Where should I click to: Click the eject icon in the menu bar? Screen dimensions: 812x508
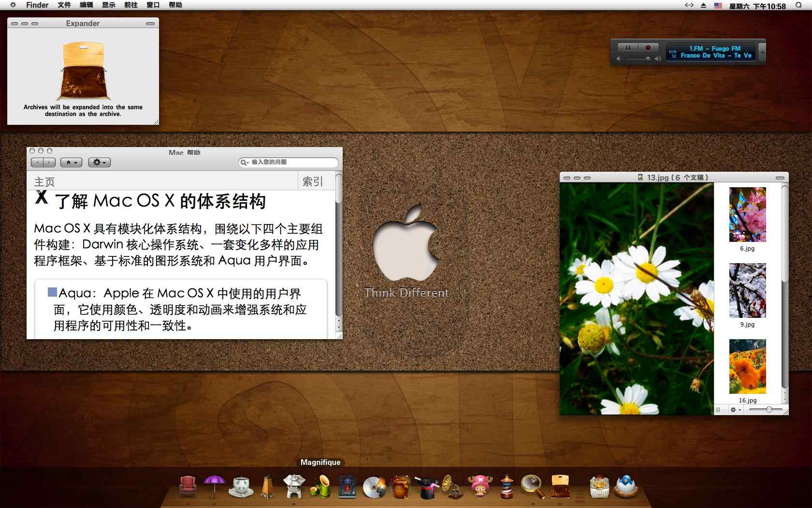(703, 5)
